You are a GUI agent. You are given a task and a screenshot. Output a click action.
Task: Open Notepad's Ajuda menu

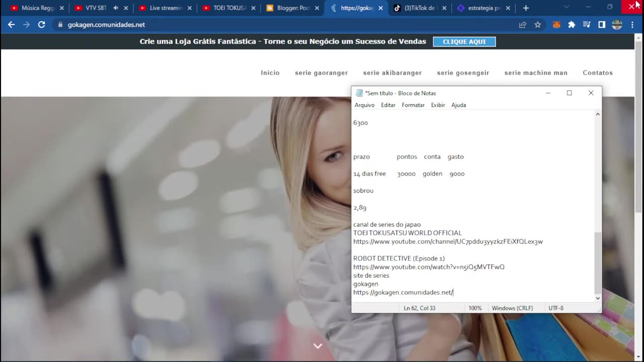pos(459,105)
